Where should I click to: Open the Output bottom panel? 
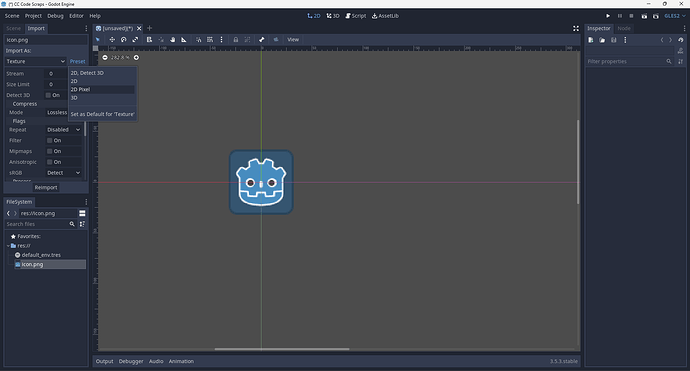click(x=105, y=361)
